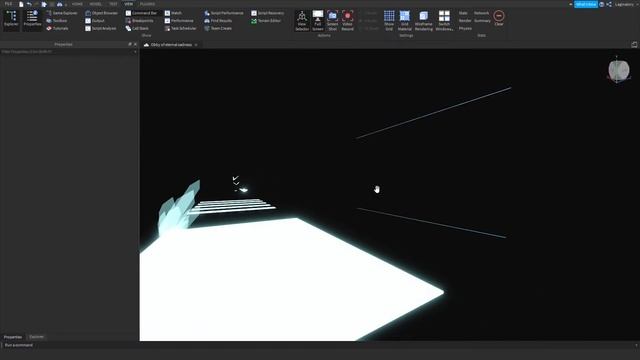Viewport: 640px width, 360px height.
Task: Open the Toolbox panel
Action: click(x=57, y=21)
